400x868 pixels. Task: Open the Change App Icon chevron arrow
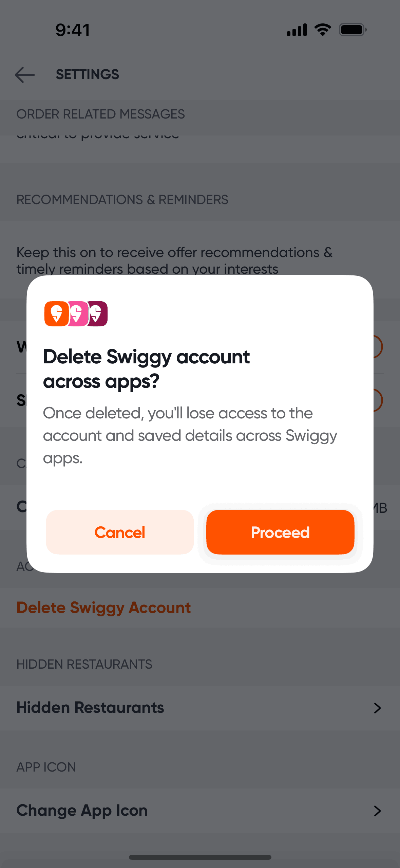point(377,811)
